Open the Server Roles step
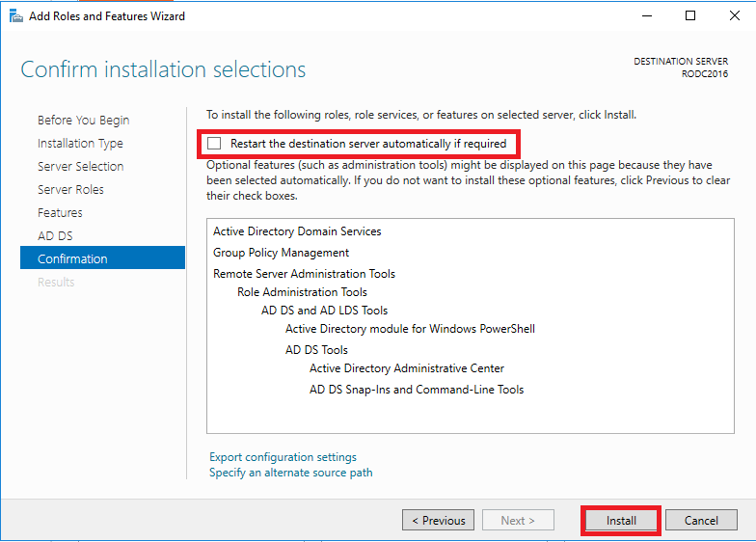This screenshot has width=756, height=542. pos(70,189)
